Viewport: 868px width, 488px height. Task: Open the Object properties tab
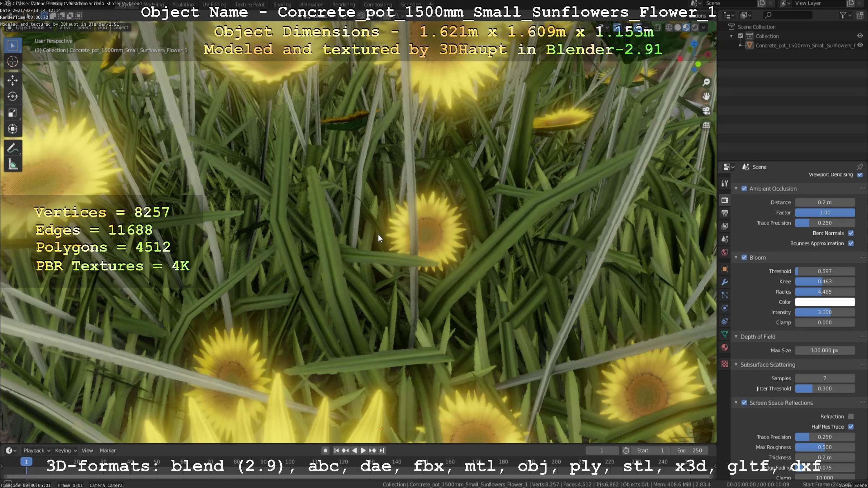tap(724, 269)
